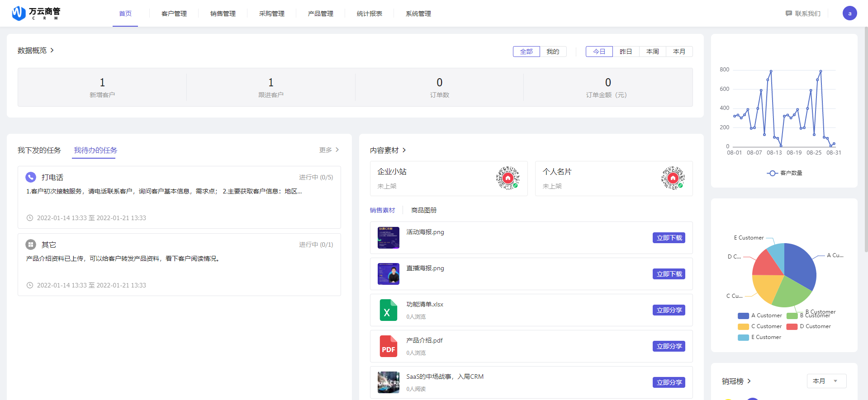Select the 今日 time range

(x=599, y=52)
